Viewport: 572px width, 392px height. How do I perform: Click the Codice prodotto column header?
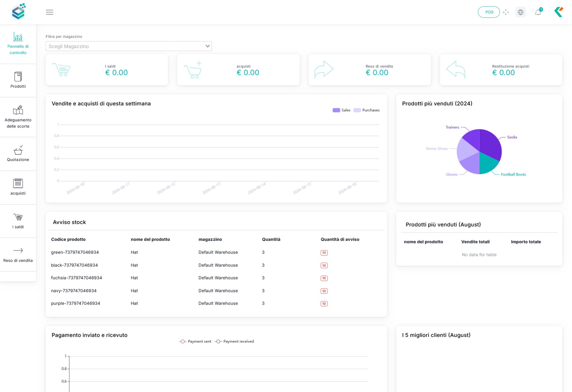[68, 239]
